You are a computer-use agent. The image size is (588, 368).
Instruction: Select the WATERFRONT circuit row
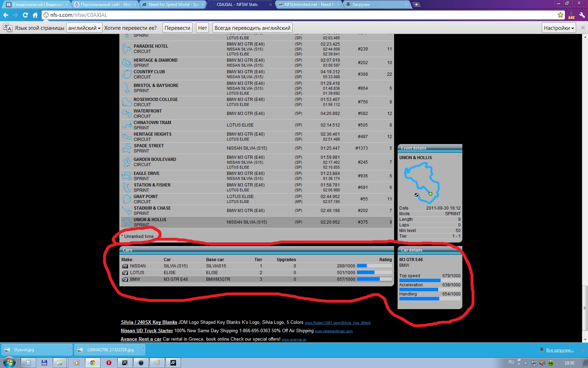pyautogui.click(x=257, y=114)
